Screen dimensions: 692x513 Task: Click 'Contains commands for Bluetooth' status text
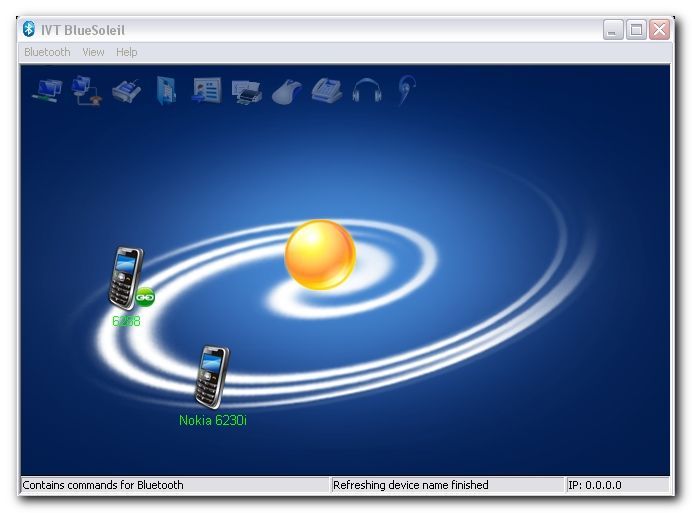click(103, 485)
